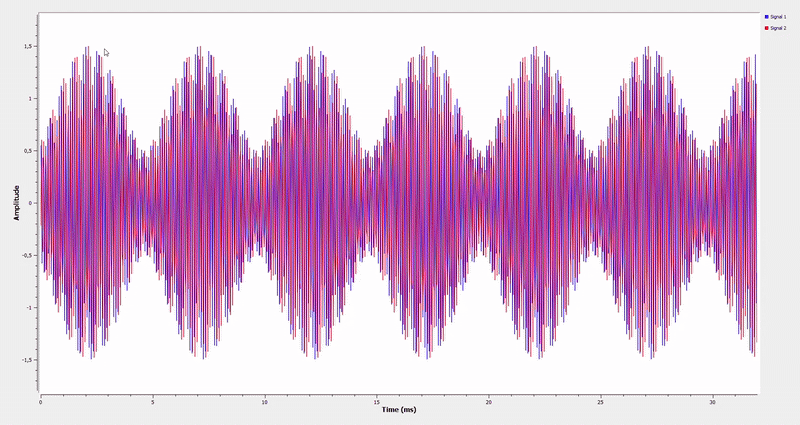Click the 15 ms tick label

pyautogui.click(x=376, y=401)
